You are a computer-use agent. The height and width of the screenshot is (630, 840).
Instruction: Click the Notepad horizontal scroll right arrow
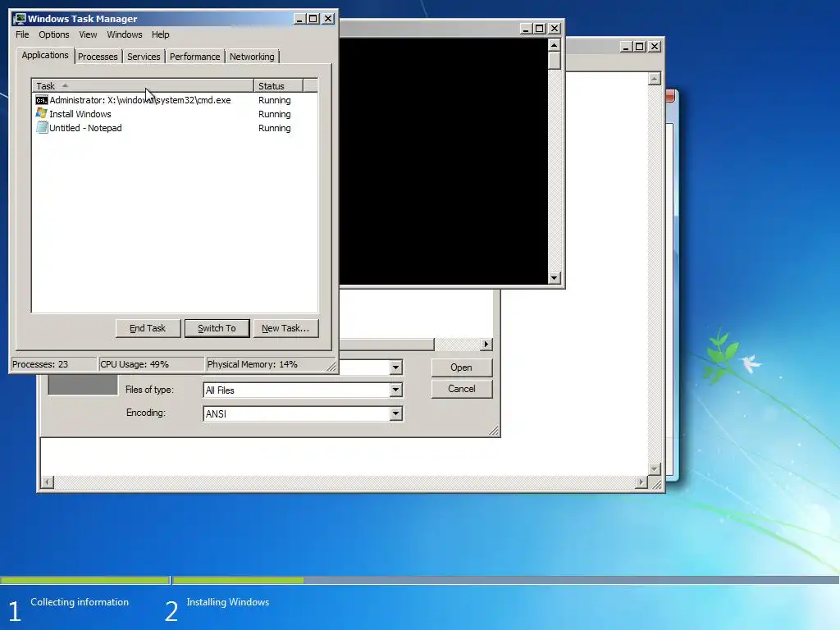point(641,482)
